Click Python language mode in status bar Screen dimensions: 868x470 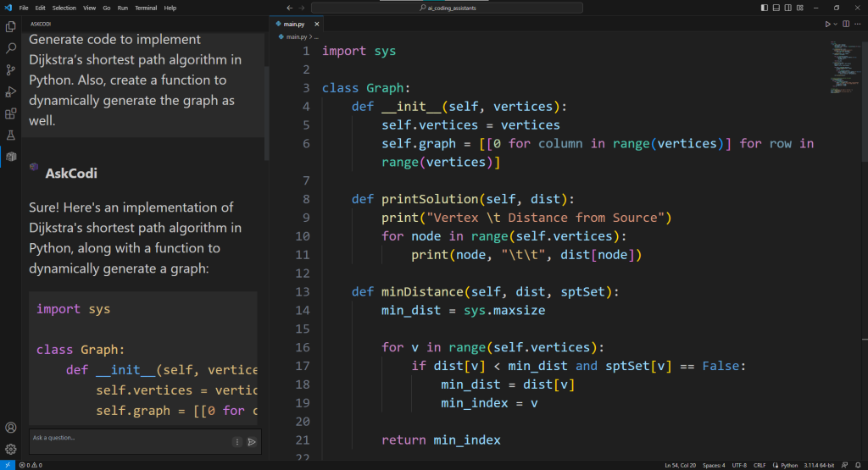click(x=788, y=465)
